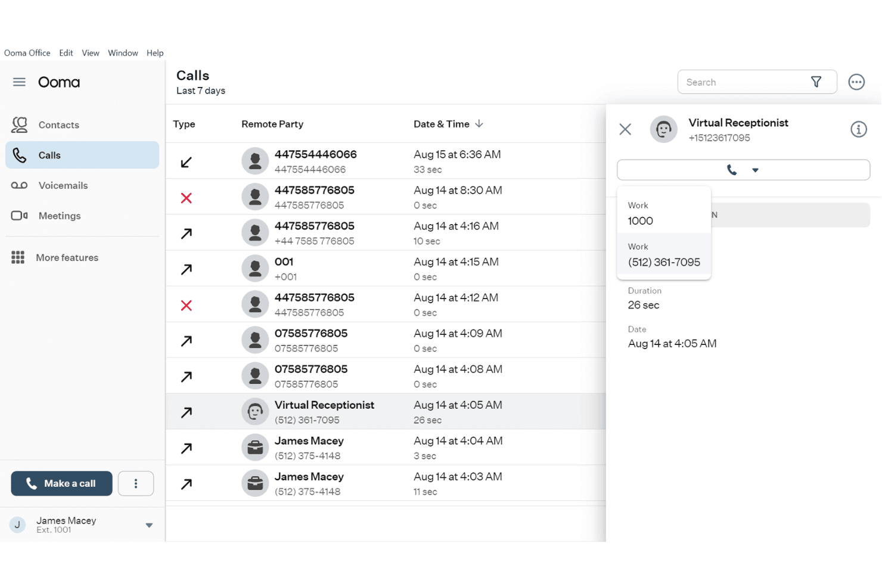This screenshot has height=588, width=882.
Task: Click the Make a call button
Action: tap(61, 483)
